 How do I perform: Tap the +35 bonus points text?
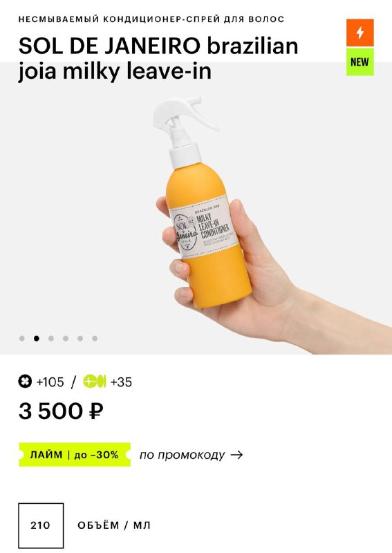(121, 382)
